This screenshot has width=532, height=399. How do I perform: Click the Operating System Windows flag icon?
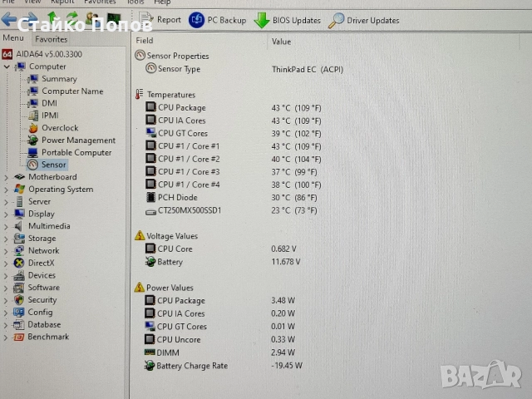coord(19,189)
